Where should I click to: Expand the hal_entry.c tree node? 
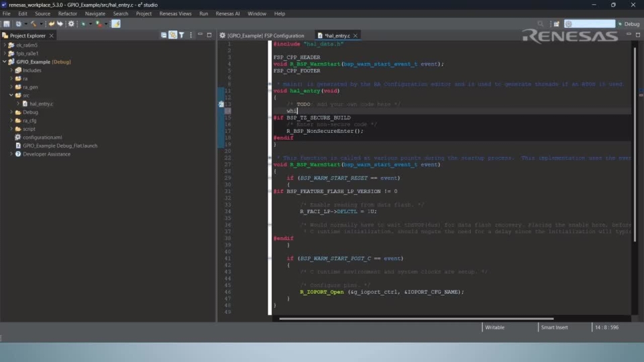18,104
